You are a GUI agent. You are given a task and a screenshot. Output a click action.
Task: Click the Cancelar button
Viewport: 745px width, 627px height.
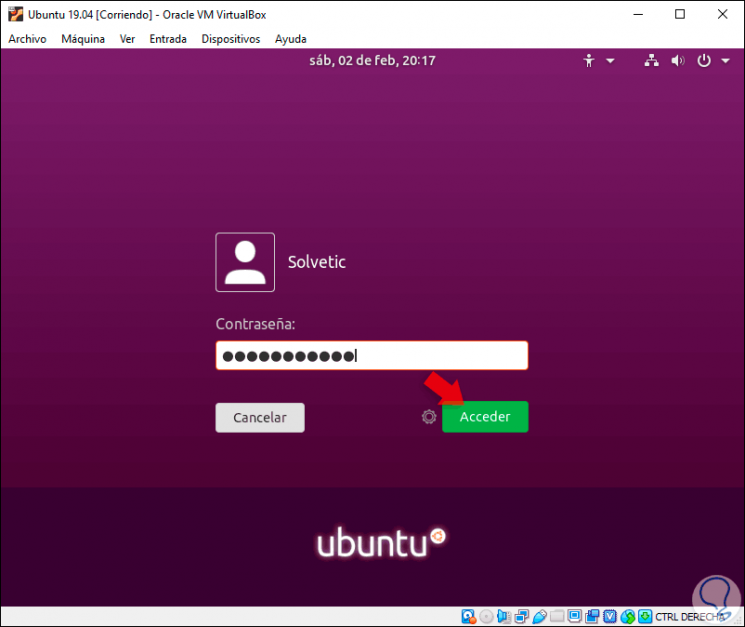click(x=260, y=418)
